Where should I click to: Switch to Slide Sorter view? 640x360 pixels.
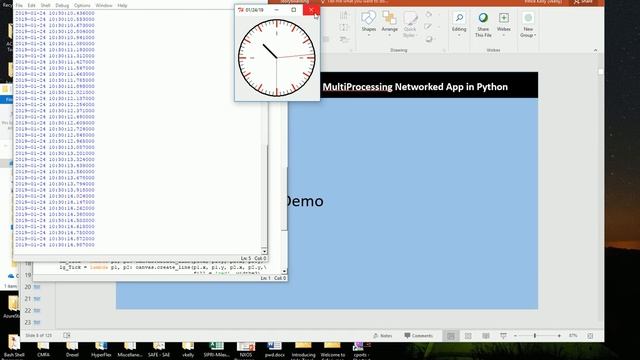pos(468,336)
